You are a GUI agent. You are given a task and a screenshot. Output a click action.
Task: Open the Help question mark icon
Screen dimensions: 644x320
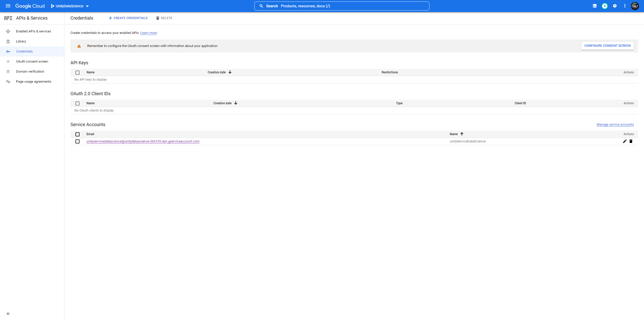(x=615, y=6)
